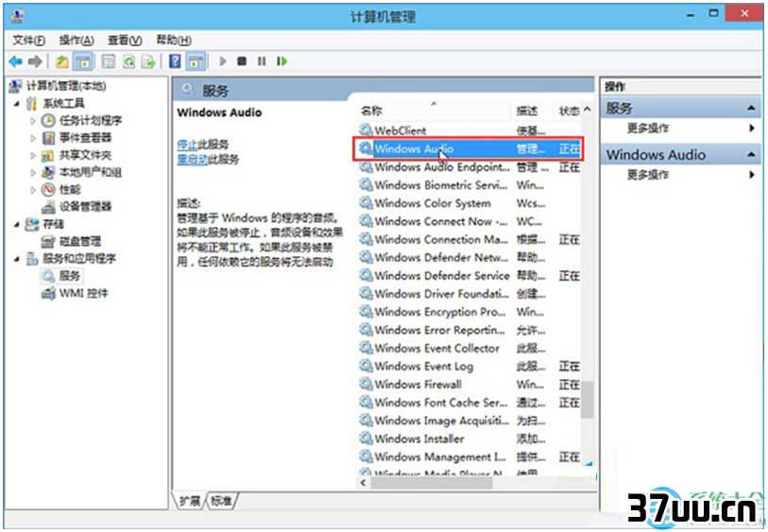Click the horizontal scrollbar left arrow
The image size is (768, 532).
tap(363, 483)
